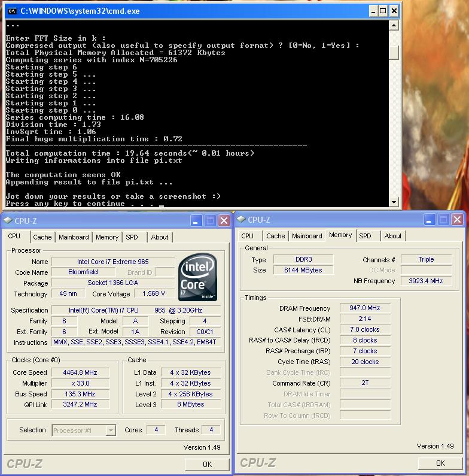Image resolution: width=469 pixels, height=476 pixels.
Task: Click the Specification field text
Action: (x=136, y=310)
